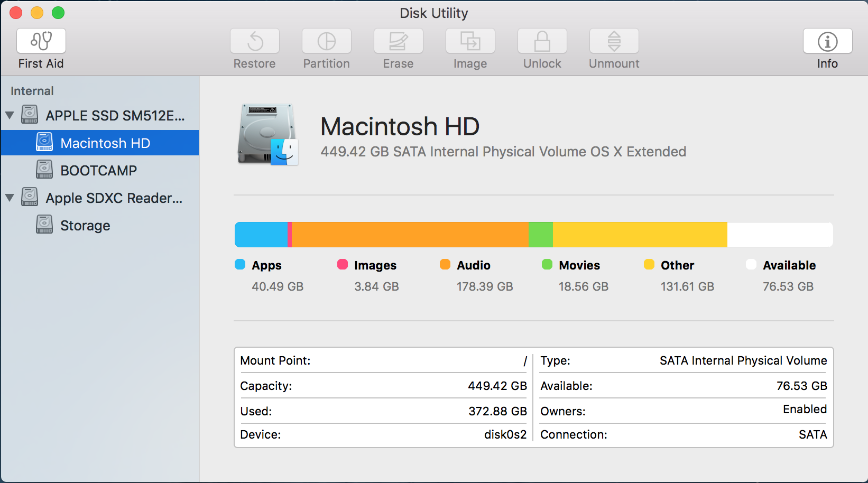Click the Info label in toolbar
Image resolution: width=868 pixels, height=483 pixels.
point(828,63)
